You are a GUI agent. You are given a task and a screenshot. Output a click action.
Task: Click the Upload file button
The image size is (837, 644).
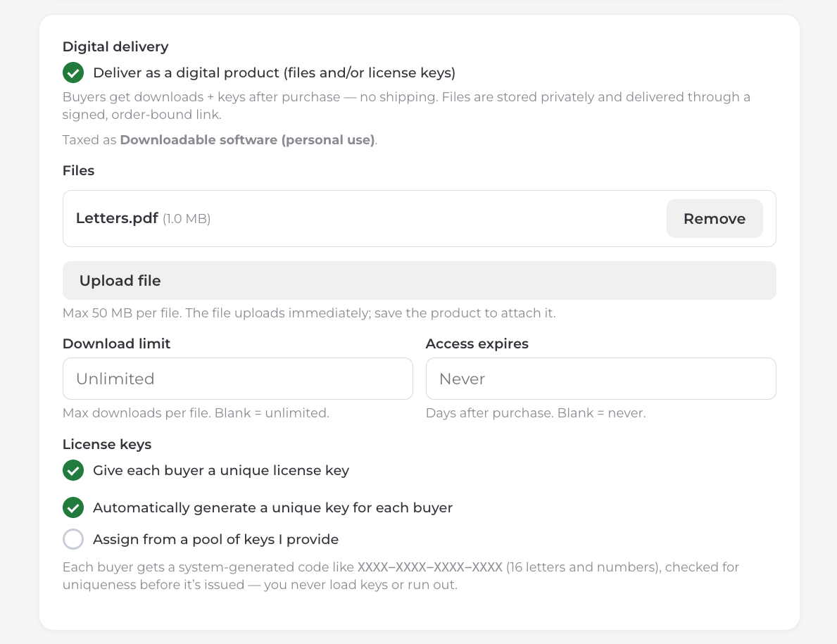click(419, 281)
